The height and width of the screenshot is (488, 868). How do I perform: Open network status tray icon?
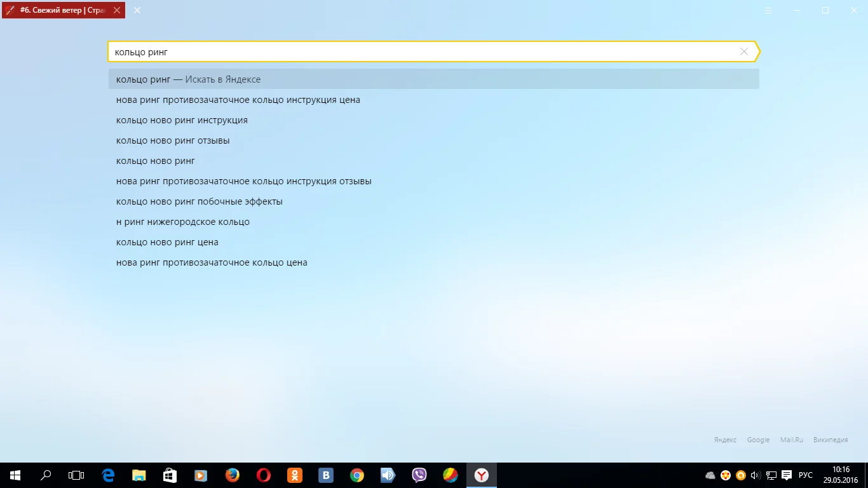tap(771, 475)
